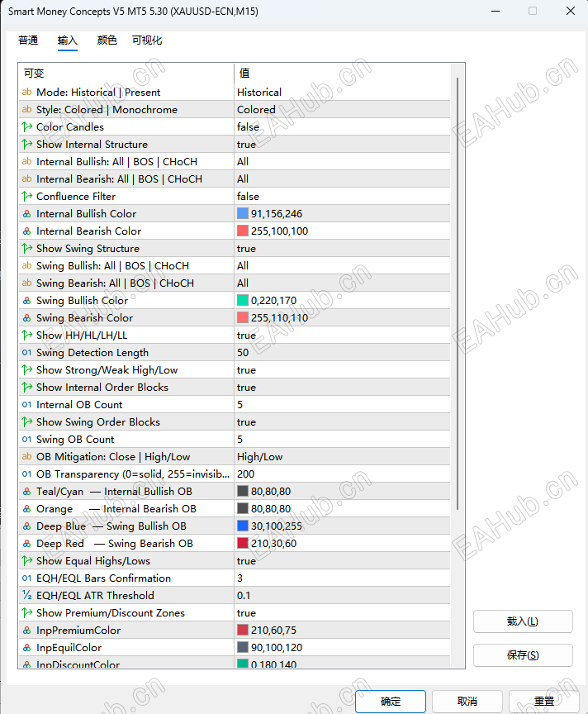This screenshot has height=714, width=588.
Task: Switch to the 输入 tab
Action: (68, 40)
